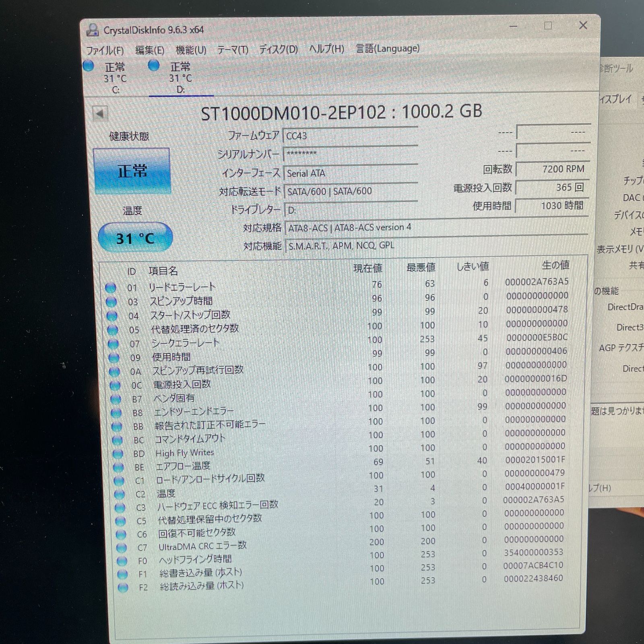Screen dimensions: 644x644
Task: Click status icon for B7 ベンダ固有
Action: (116, 399)
